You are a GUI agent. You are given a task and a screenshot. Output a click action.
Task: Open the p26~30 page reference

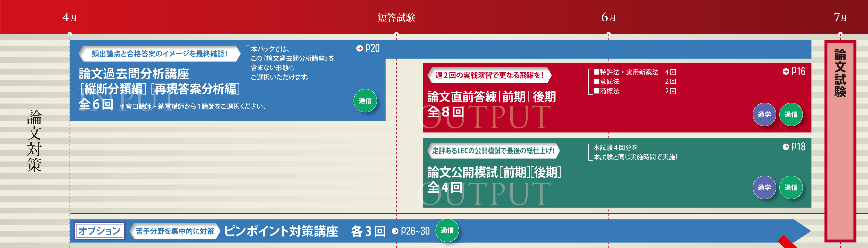coord(415,231)
